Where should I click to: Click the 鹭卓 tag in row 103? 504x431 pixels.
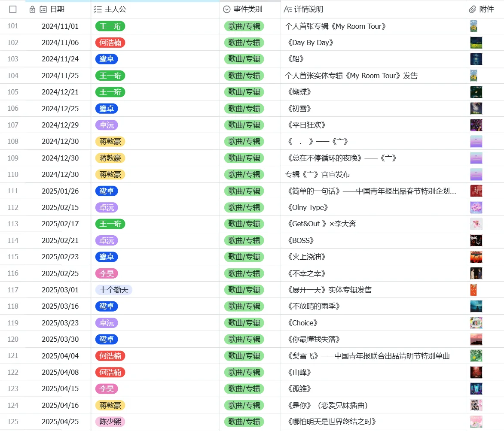point(107,59)
